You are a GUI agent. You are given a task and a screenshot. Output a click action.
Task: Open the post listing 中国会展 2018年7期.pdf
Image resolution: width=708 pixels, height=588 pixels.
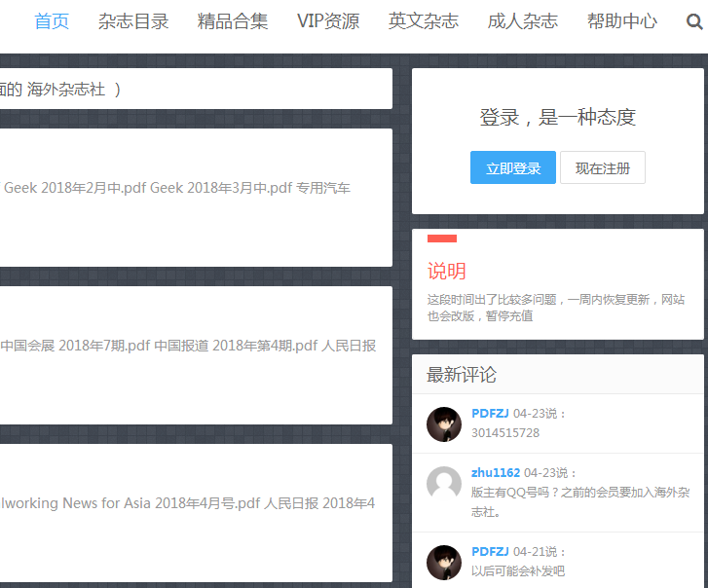pyautogui.click(x=196, y=355)
